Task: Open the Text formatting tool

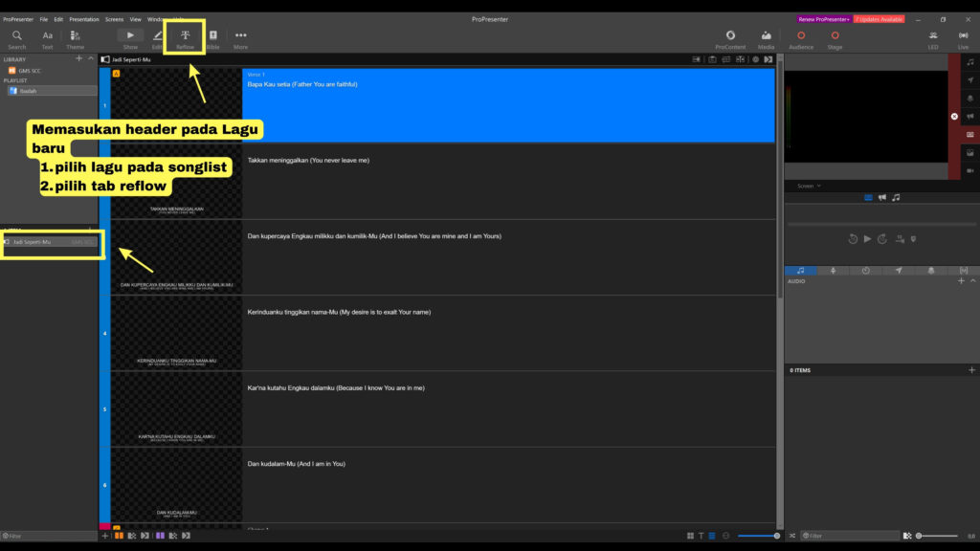Action: pyautogui.click(x=47, y=39)
